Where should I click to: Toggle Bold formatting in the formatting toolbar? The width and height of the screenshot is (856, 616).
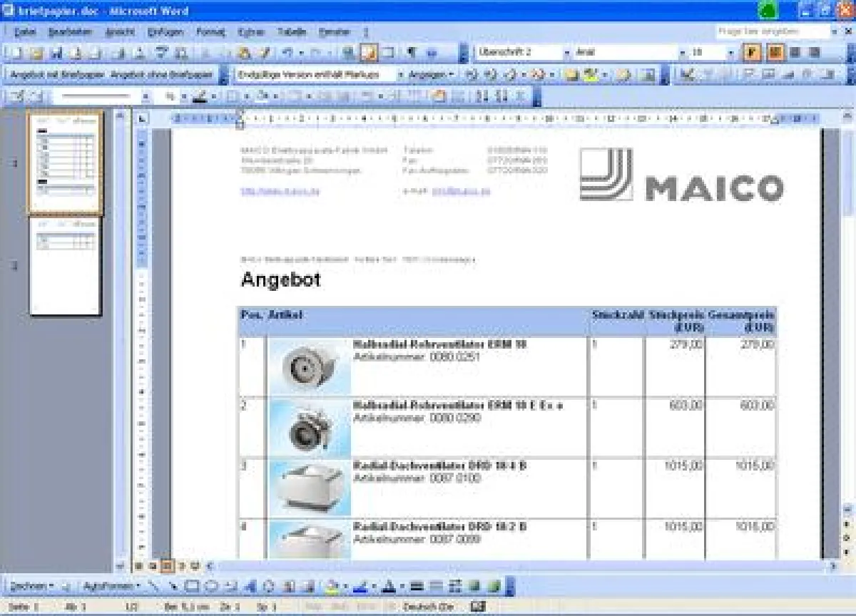point(750,52)
